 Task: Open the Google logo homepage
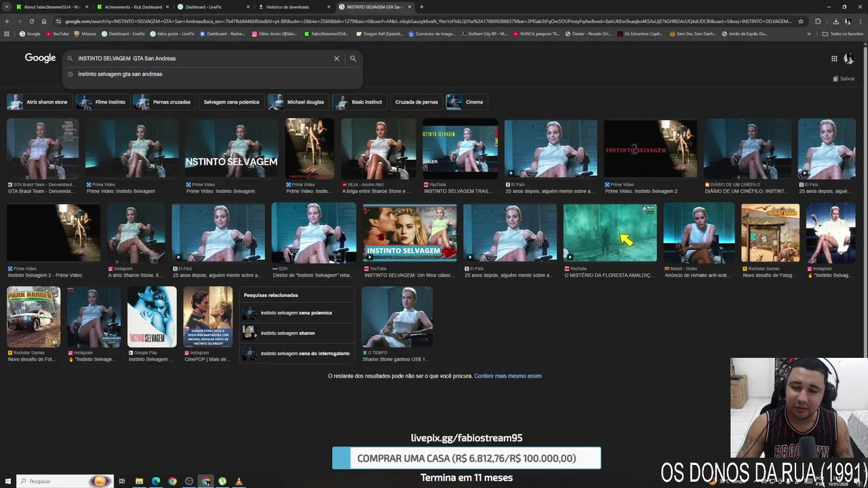40,58
